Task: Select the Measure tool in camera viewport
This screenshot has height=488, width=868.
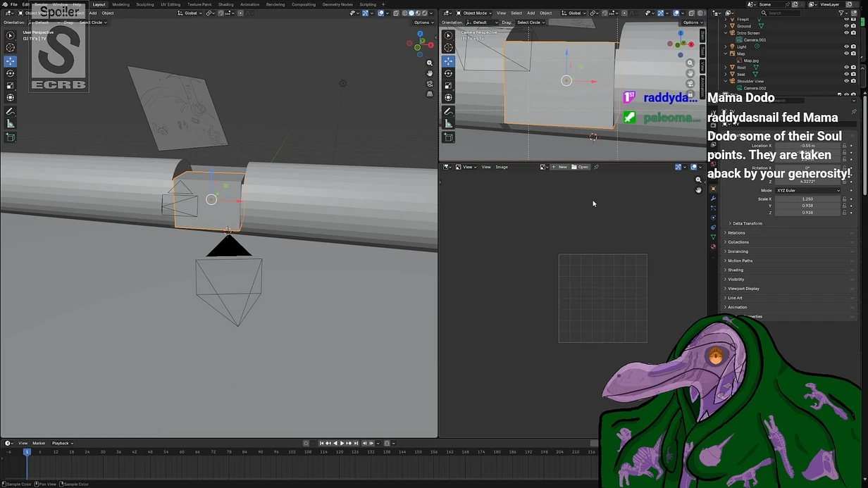Action: (449, 124)
